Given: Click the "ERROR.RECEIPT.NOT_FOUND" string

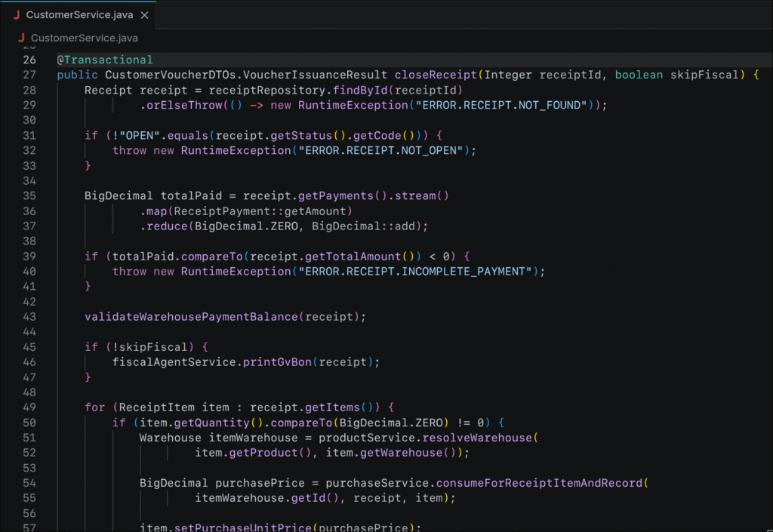Looking at the screenshot, I should click(x=501, y=105).
